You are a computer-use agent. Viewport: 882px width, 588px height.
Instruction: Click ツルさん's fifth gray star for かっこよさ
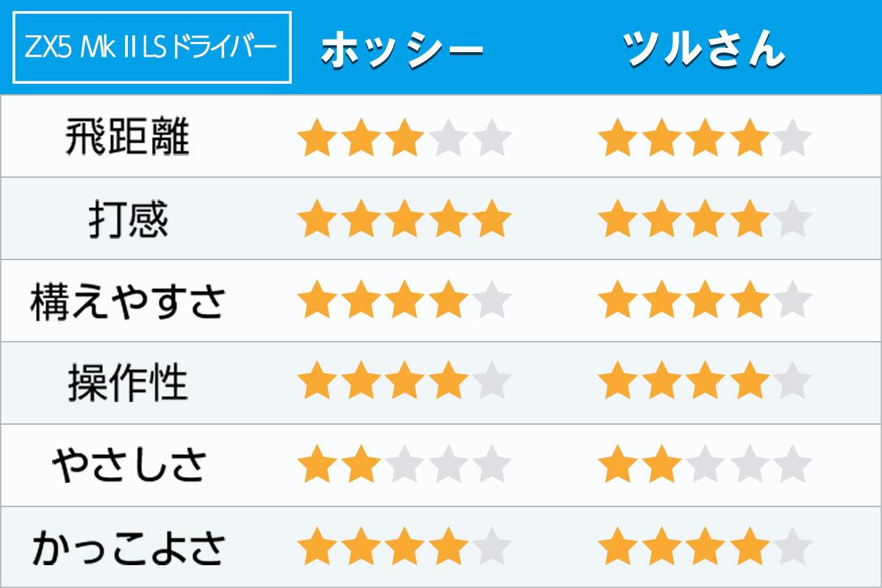792,548
